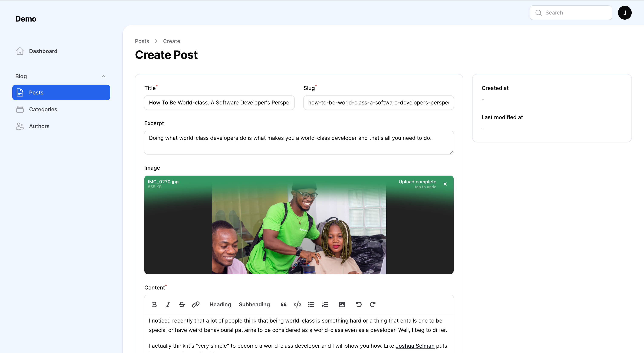Toggle bold formatting in content editor
The width and height of the screenshot is (644, 353).
pos(154,304)
